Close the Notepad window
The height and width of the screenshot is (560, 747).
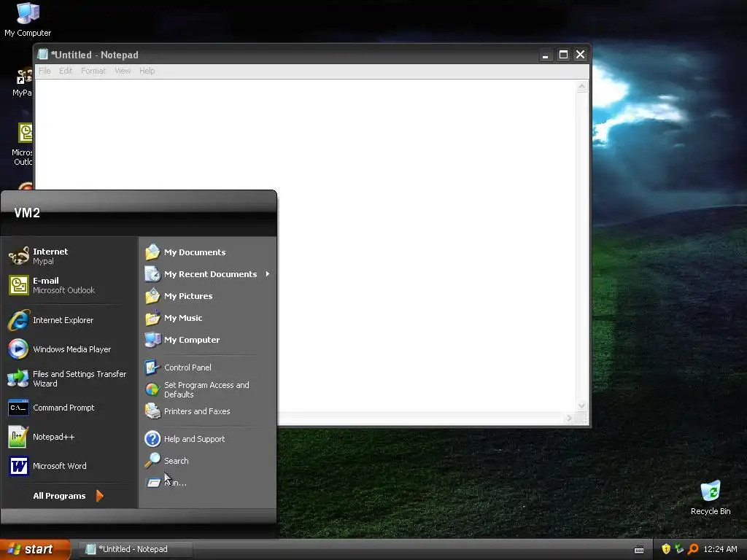580,55
